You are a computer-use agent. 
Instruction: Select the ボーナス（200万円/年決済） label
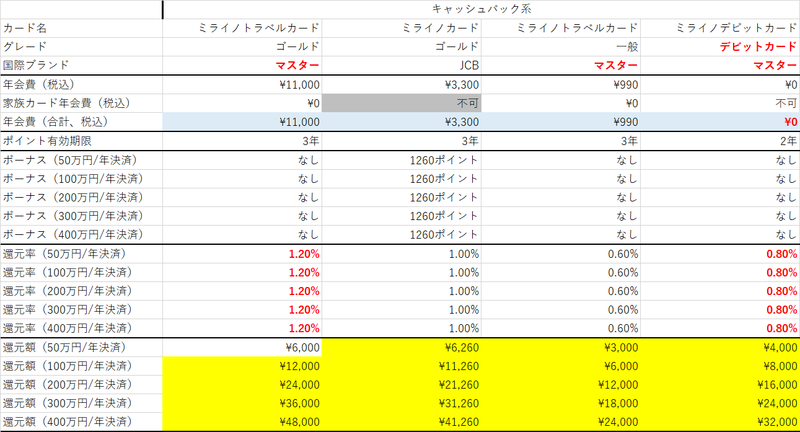tap(72, 197)
